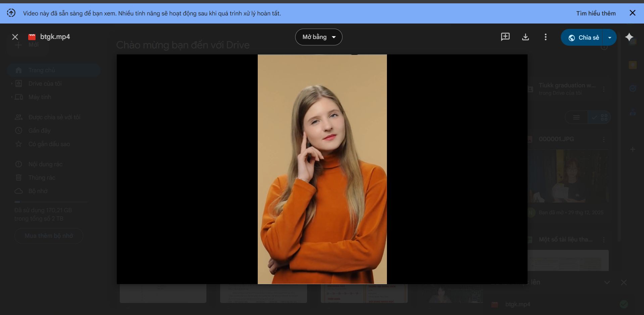The height and width of the screenshot is (315, 644).
Task: Expand the 'Máy tính' tree arrow
Action: pyautogui.click(x=12, y=97)
